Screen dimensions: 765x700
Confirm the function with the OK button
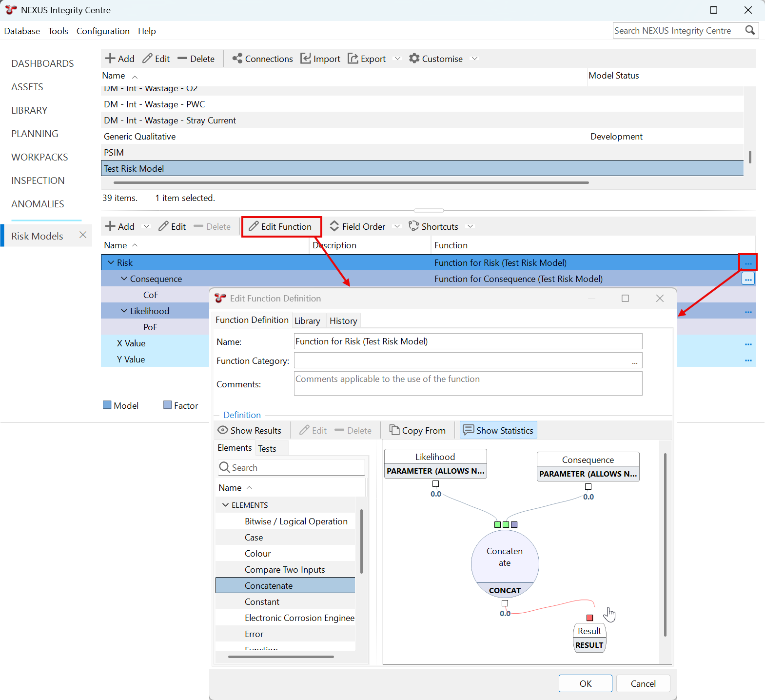click(x=586, y=683)
